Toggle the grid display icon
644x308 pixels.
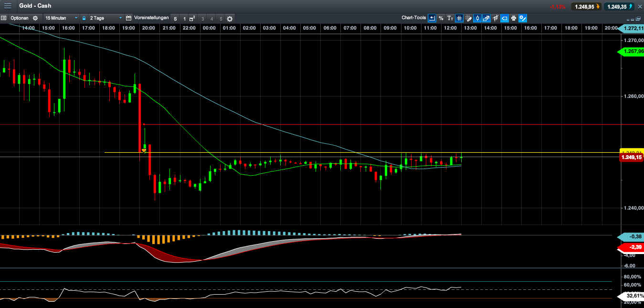(x=459, y=18)
